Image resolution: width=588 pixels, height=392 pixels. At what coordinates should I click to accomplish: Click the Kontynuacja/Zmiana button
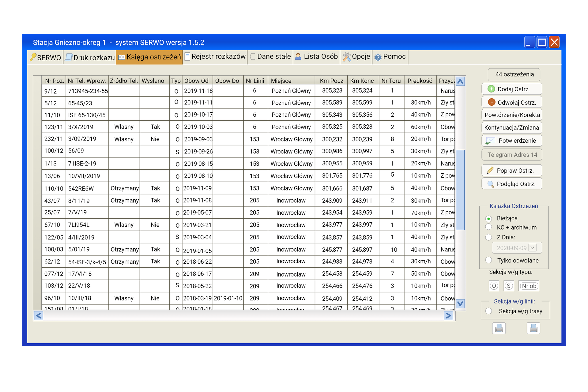tap(512, 128)
